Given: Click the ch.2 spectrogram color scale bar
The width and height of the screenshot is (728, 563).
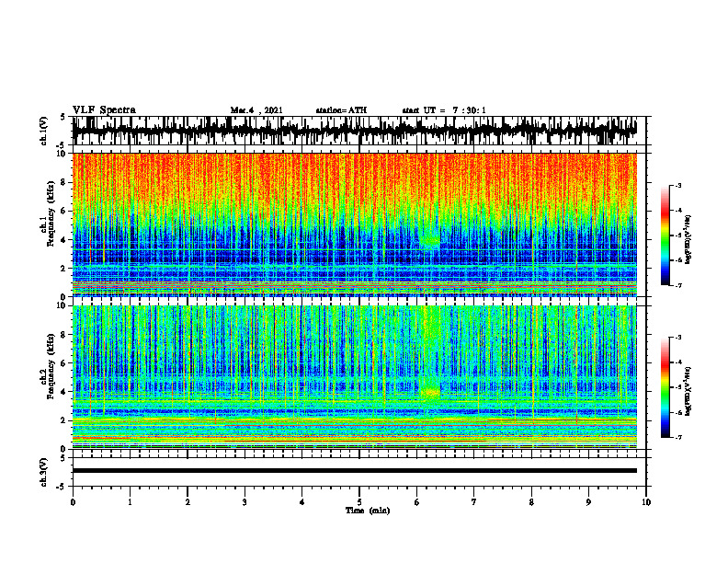Looking at the screenshot, I should 665,387.
